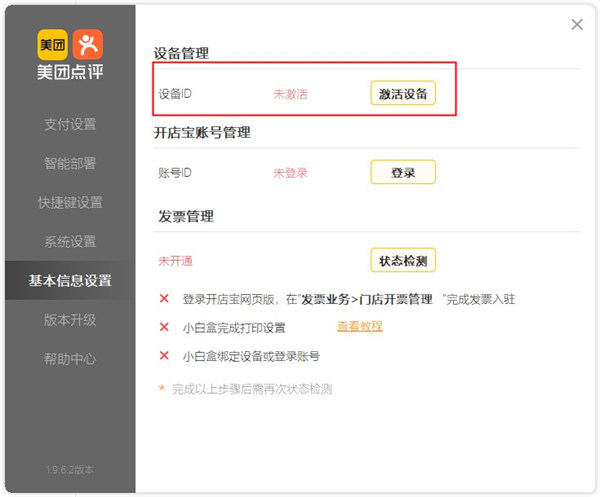The height and width of the screenshot is (497, 600).
Task: Click the orange asterisk note icon
Action: [x=162, y=388]
